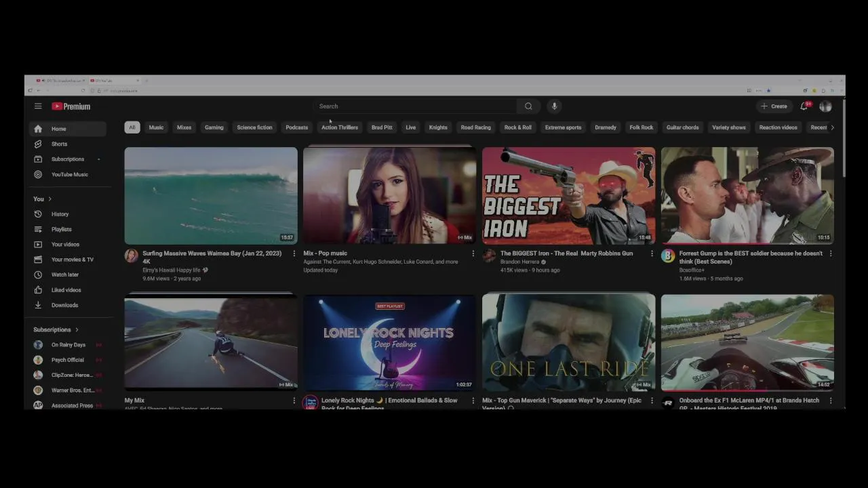Open Subscriptions in the sidebar
Viewport: 868px width, 488px height.
[68, 159]
